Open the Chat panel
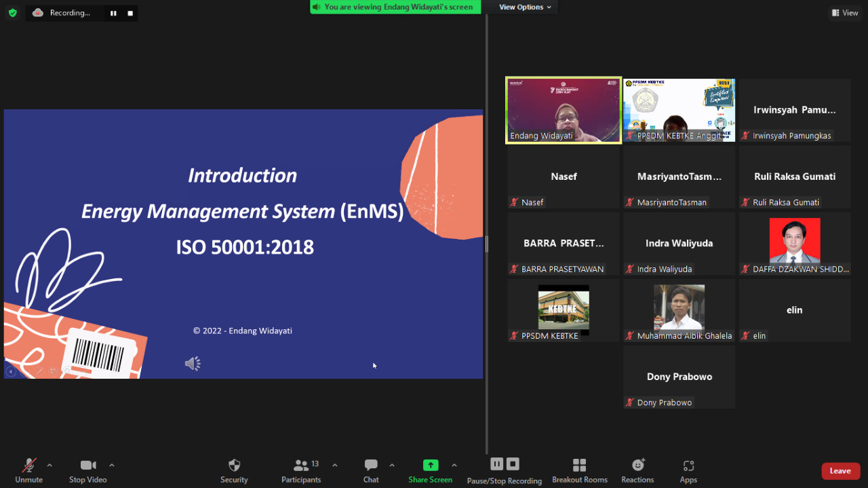This screenshot has height=488, width=868. click(371, 470)
